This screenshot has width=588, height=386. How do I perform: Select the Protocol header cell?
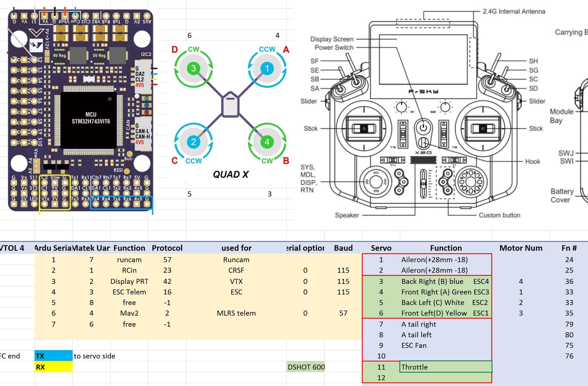coord(167,248)
